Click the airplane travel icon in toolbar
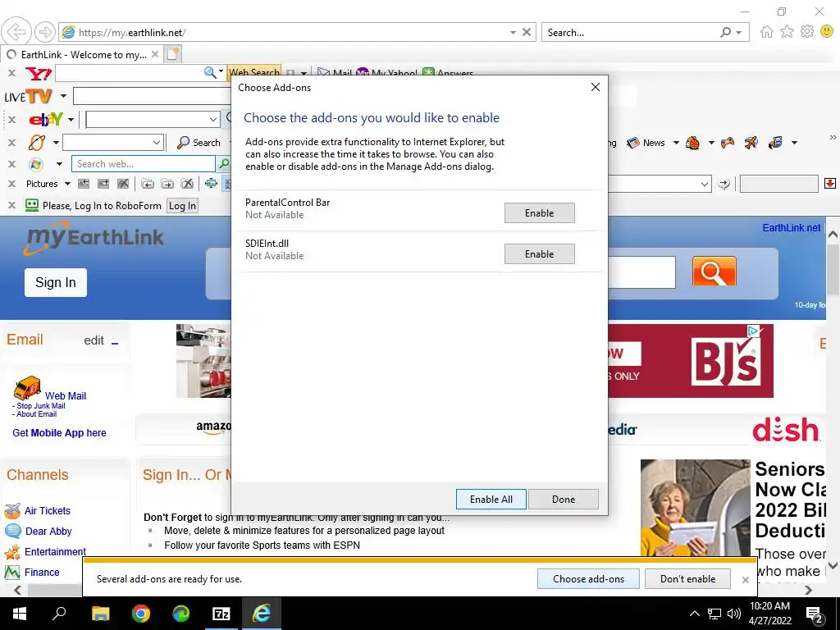840x630 pixels. pyautogui.click(x=751, y=143)
